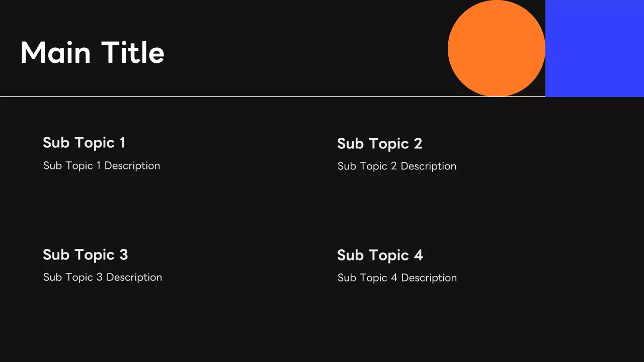Select the blue rectangle in the corner

coord(594,48)
